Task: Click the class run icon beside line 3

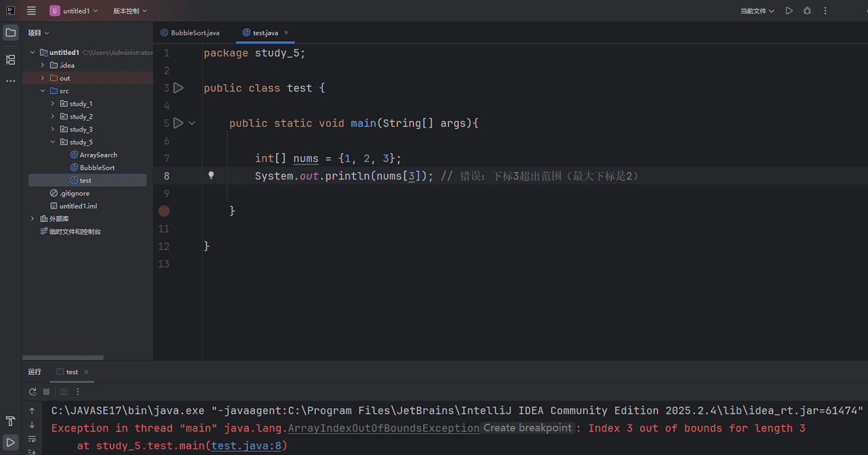Action: [178, 87]
